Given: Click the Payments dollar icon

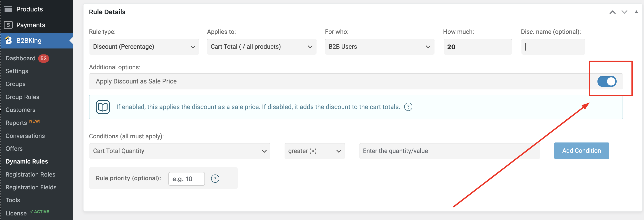Looking at the screenshot, I should click(x=8, y=25).
